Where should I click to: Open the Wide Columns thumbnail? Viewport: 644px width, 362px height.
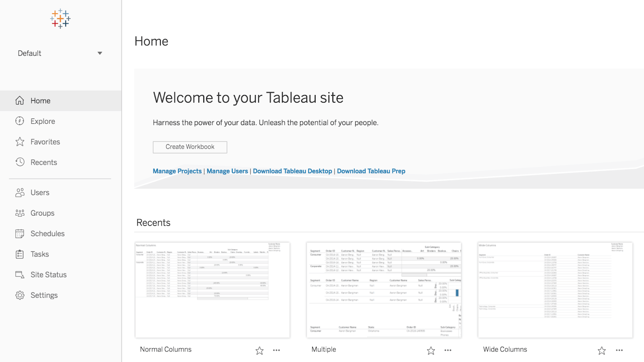[555, 290]
